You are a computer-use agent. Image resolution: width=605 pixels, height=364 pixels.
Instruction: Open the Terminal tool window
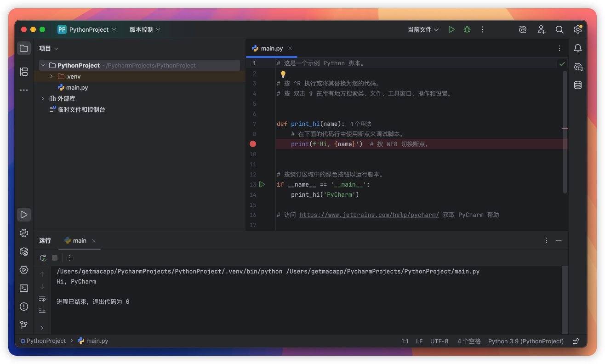(x=24, y=288)
